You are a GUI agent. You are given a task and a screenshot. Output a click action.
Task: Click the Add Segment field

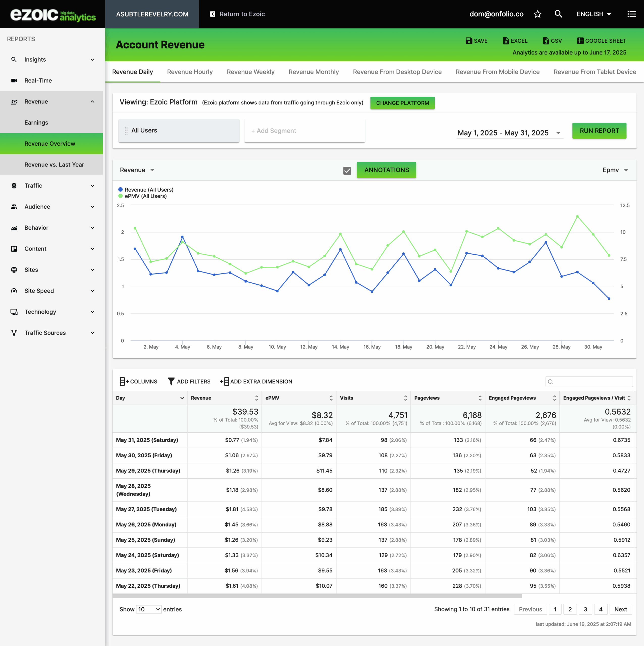point(304,131)
